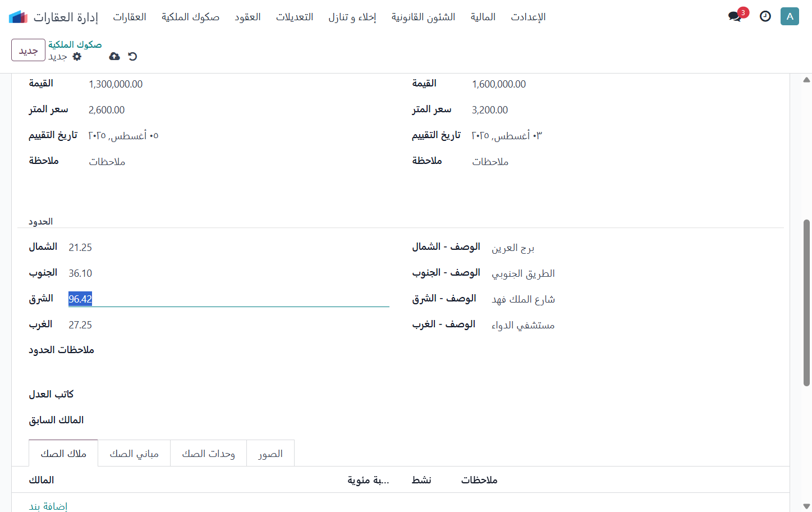Screen dimensions: 812x512
Task: Open the صكوك الملكية top menu
Action: (x=190, y=17)
